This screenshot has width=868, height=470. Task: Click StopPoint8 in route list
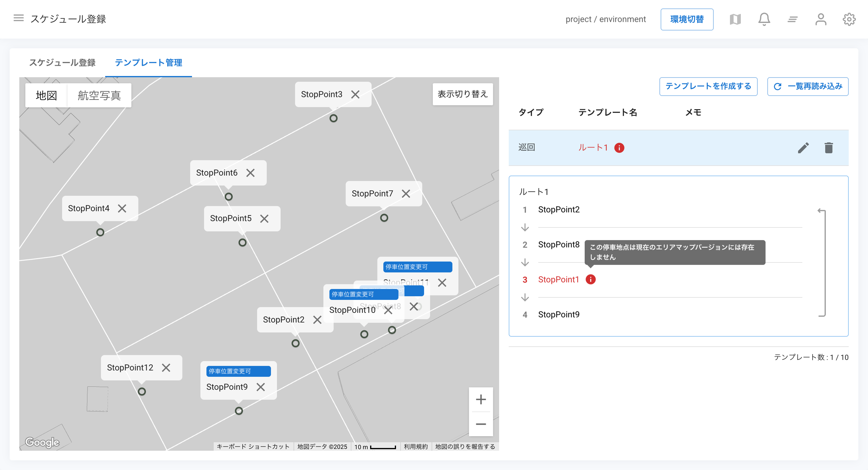(x=559, y=245)
